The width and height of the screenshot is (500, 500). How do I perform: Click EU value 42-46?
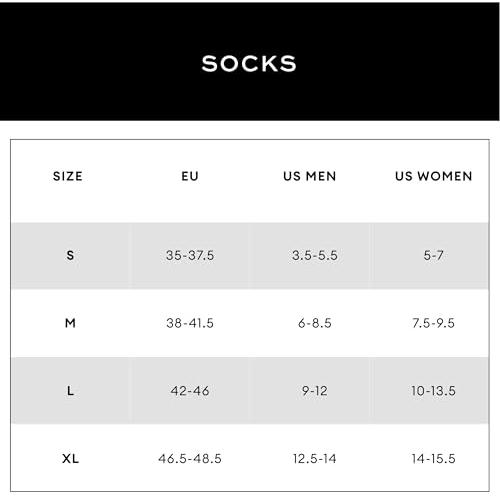190,390
